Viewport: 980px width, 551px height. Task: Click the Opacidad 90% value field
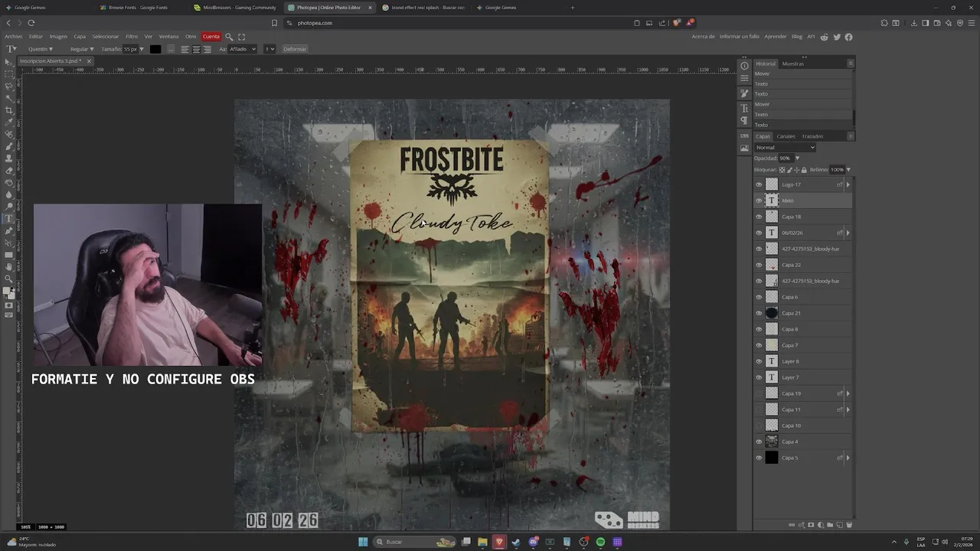(786, 158)
